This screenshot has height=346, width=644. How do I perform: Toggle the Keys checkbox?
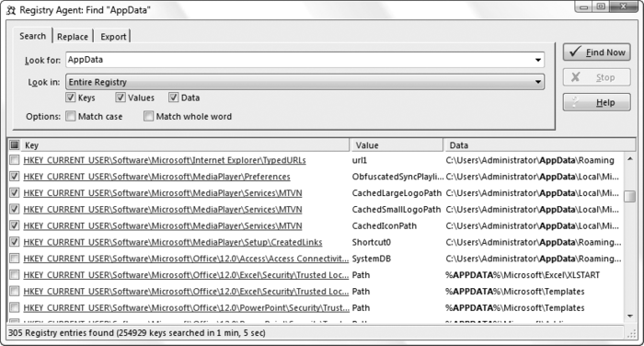(70, 98)
